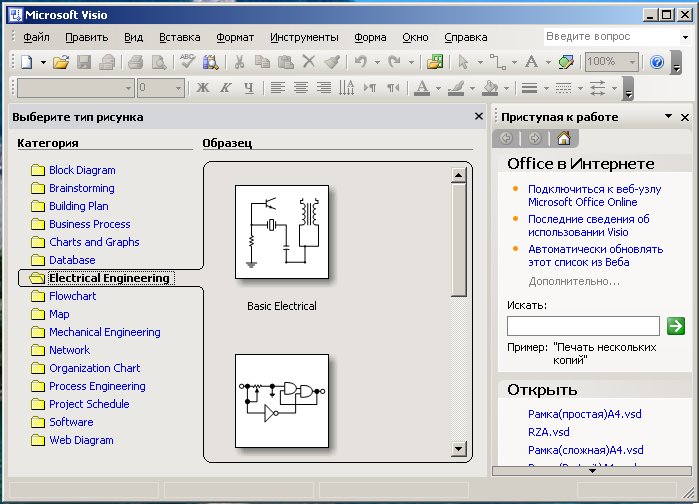Open Print Preview icon
This screenshot has width=699, height=504.
pos(159,62)
